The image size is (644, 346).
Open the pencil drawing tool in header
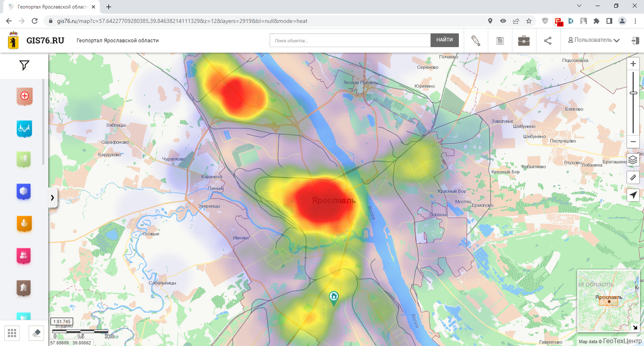click(475, 41)
